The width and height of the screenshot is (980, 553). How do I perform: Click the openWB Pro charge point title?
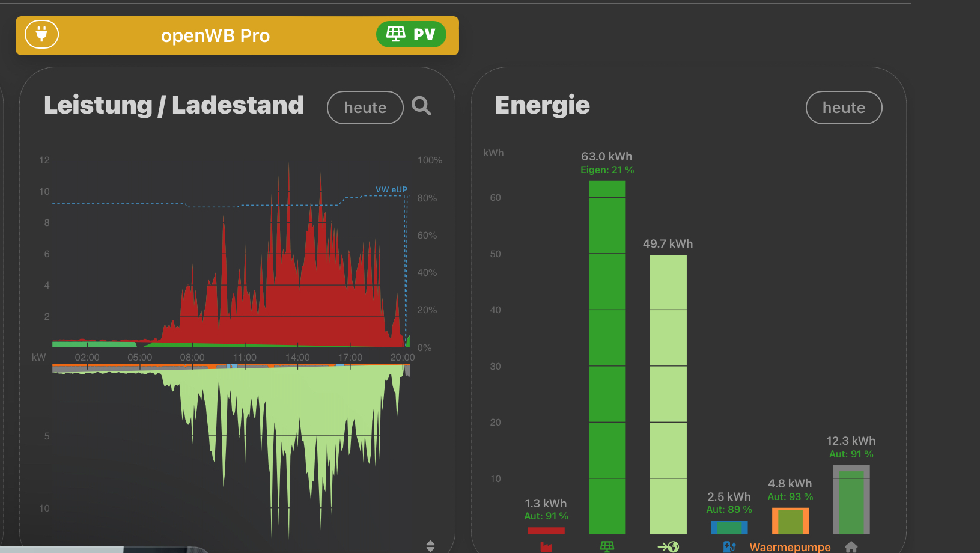pyautogui.click(x=215, y=36)
